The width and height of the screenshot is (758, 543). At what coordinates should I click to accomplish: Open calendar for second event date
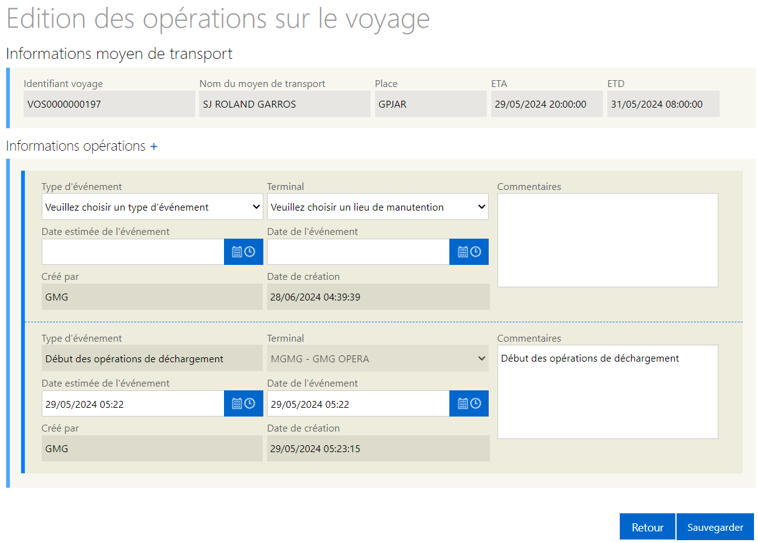(469, 404)
